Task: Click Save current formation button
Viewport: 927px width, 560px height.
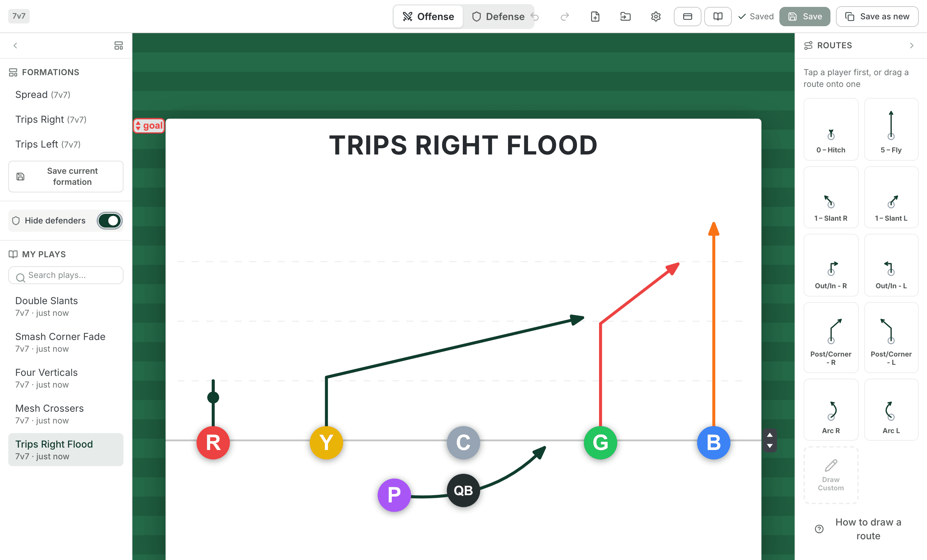Action: 66,177
